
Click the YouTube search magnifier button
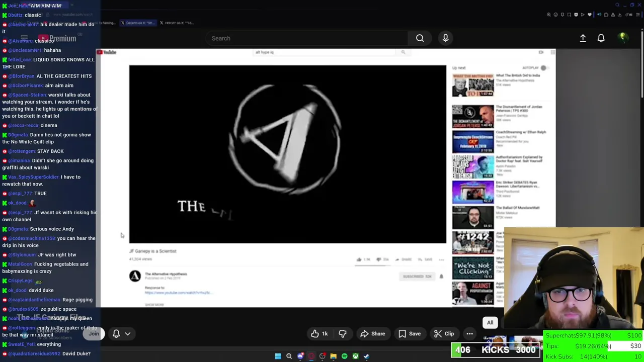pos(420,38)
